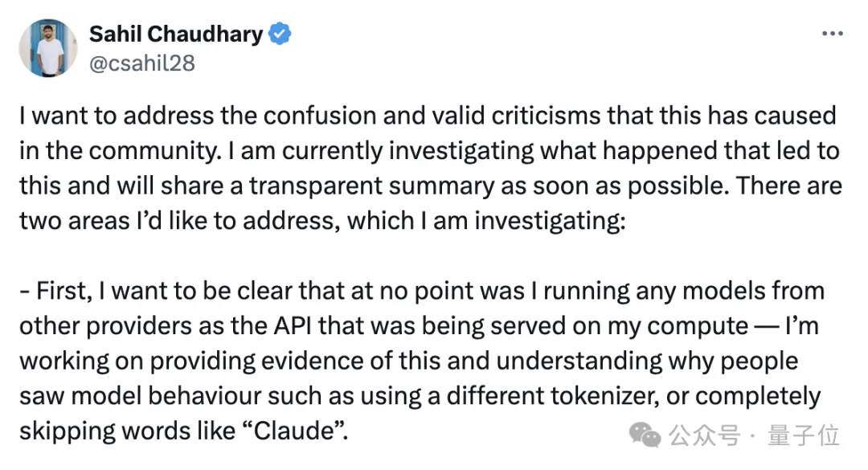Open the @csahil28 handle link
The width and height of the screenshot is (868, 470).
pos(141,63)
